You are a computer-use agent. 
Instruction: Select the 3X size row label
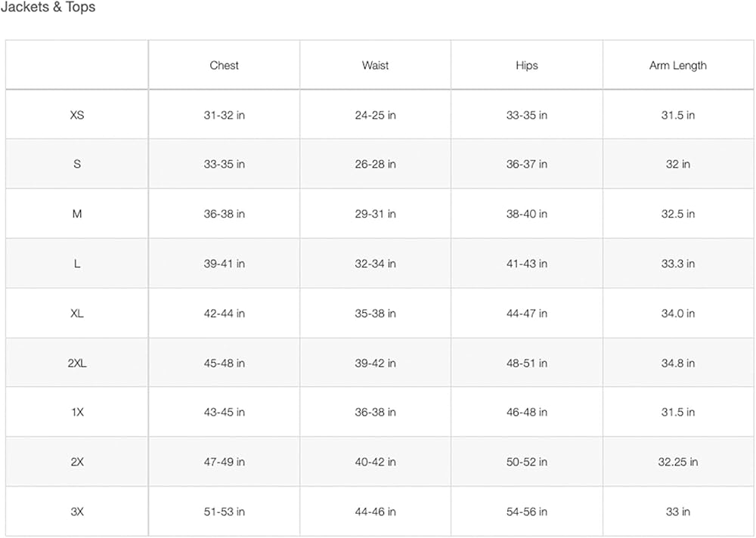point(77,512)
